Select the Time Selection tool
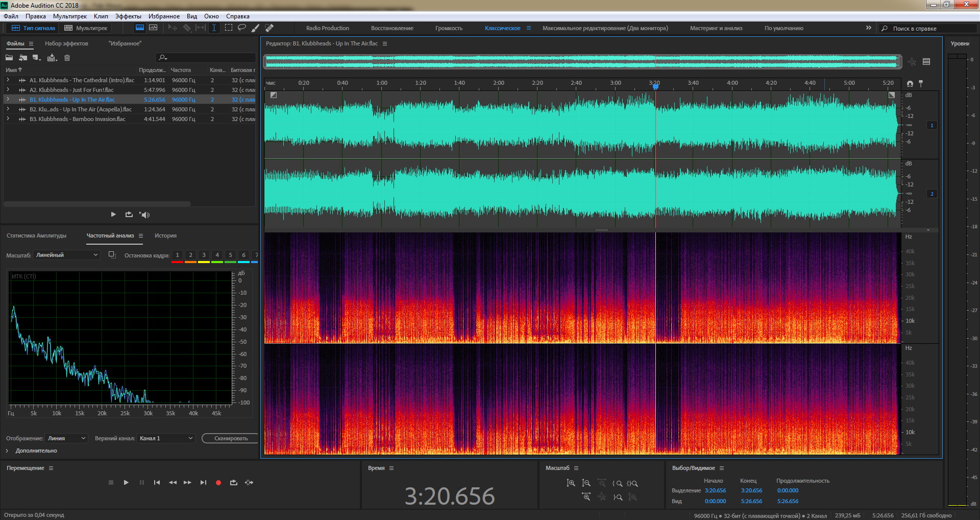The height and width of the screenshot is (520, 980). click(214, 28)
